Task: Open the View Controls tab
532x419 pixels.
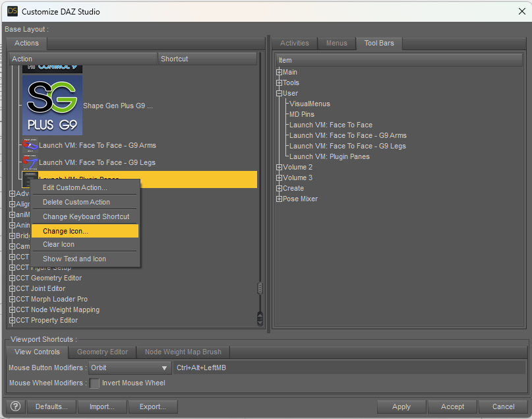Action: [37, 352]
